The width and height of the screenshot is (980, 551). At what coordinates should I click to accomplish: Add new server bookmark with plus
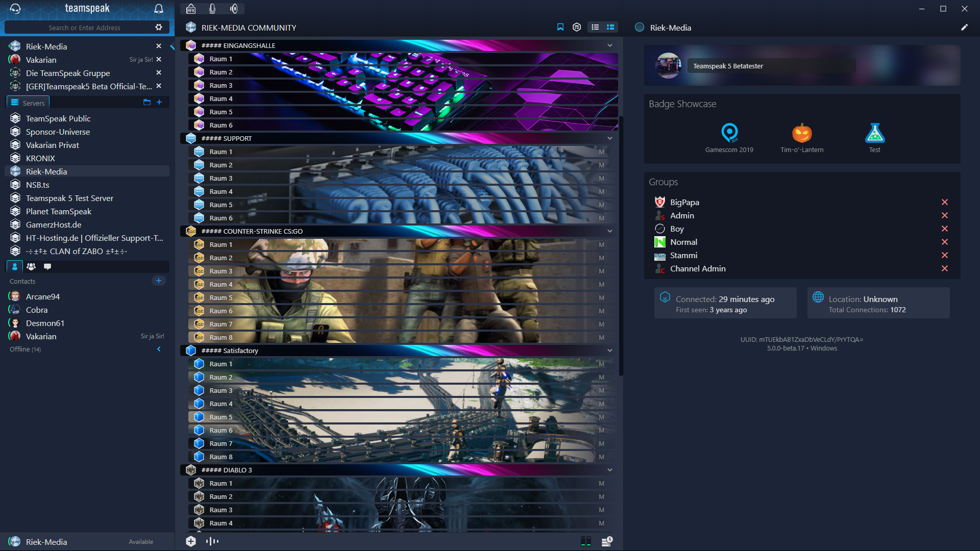pyautogui.click(x=159, y=102)
